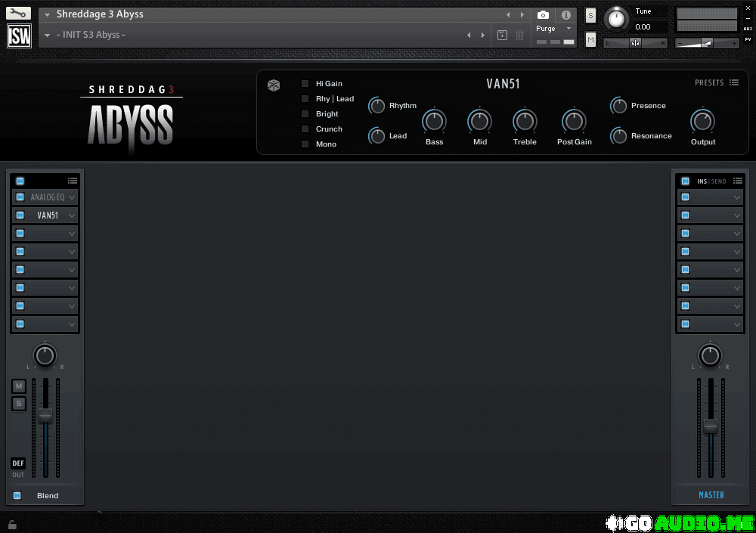Toggle the Bright checkbox
756x533 pixels.
(x=305, y=114)
